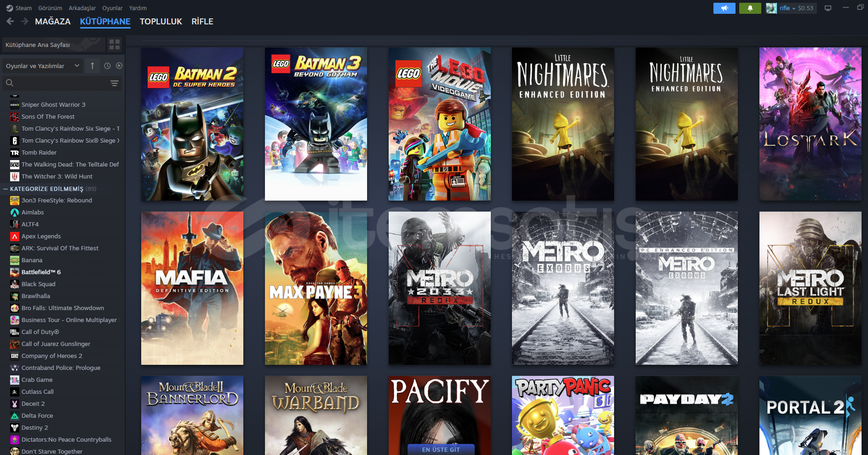This screenshot has height=455, width=868.
Task: Open the $0.53 wallet balance link
Action: [805, 8]
